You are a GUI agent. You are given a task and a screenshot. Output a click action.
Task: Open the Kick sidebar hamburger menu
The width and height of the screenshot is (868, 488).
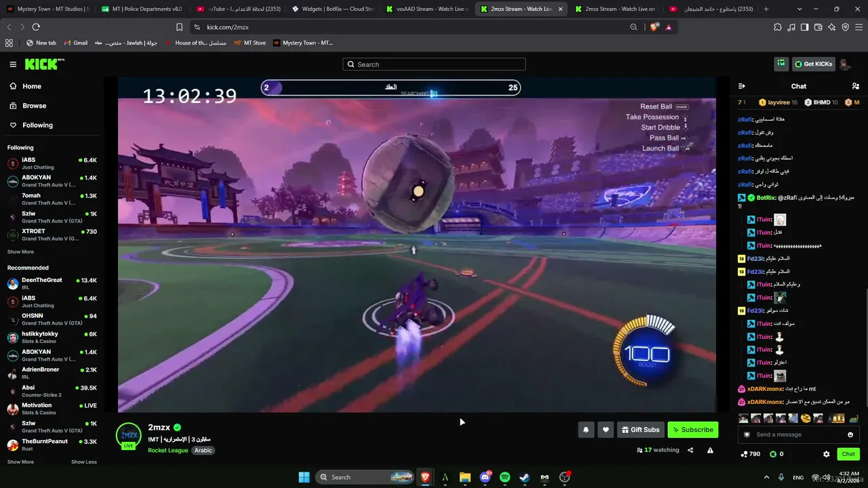point(13,64)
